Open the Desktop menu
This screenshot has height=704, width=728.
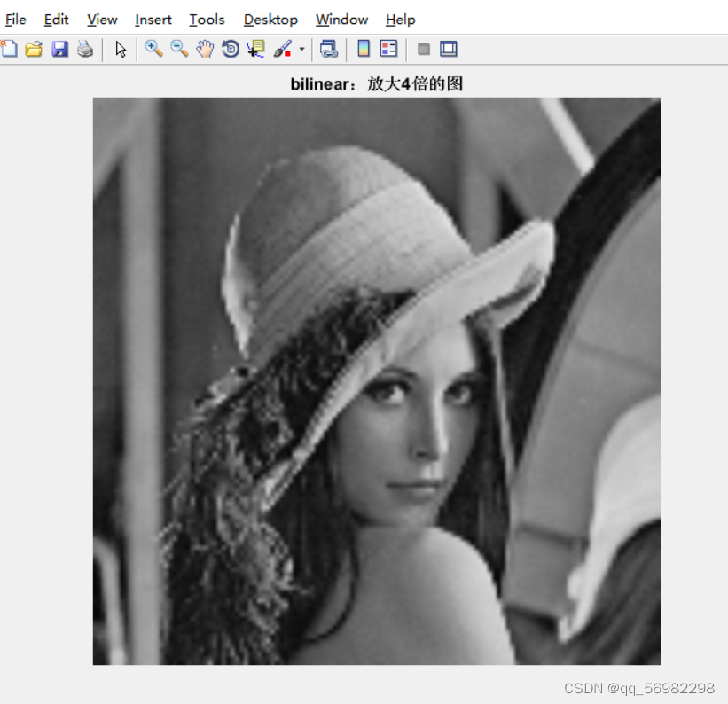tap(270, 20)
